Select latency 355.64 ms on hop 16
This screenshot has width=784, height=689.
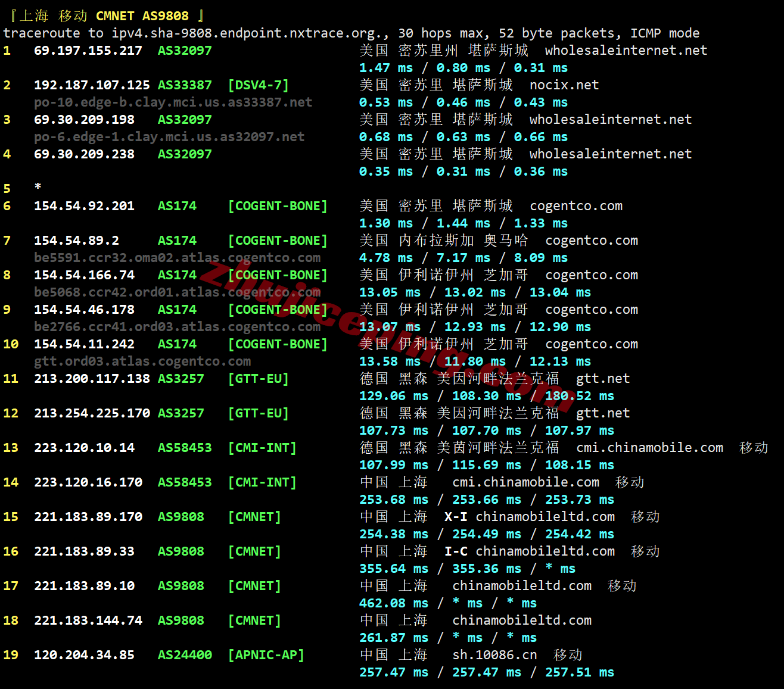coord(394,569)
